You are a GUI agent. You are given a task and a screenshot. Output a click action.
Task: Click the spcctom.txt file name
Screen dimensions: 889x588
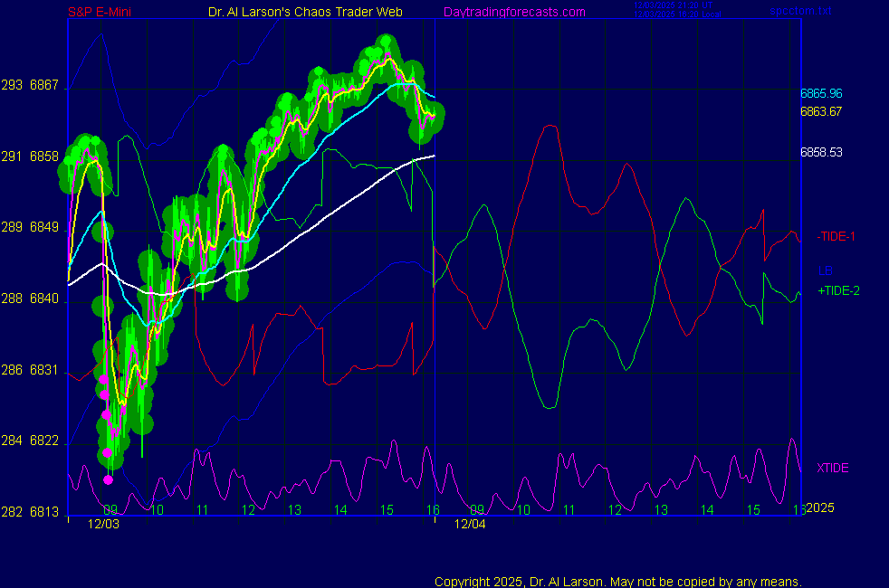tap(798, 12)
